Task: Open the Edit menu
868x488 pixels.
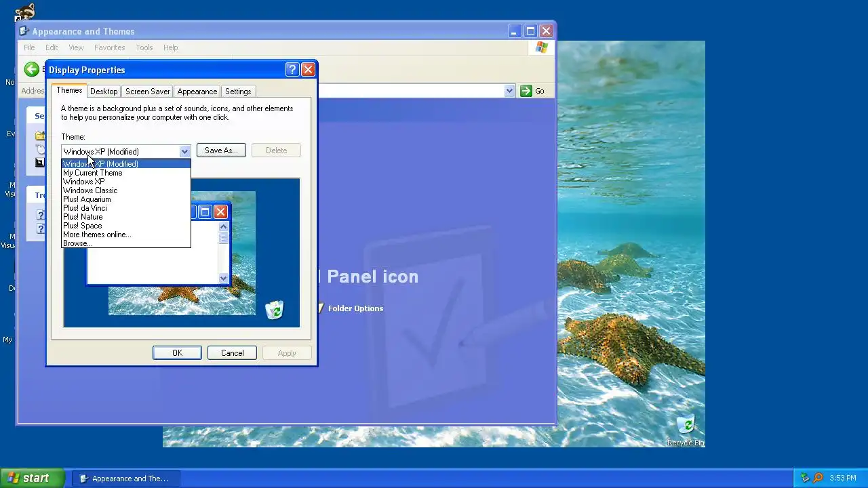Action: pos(52,47)
